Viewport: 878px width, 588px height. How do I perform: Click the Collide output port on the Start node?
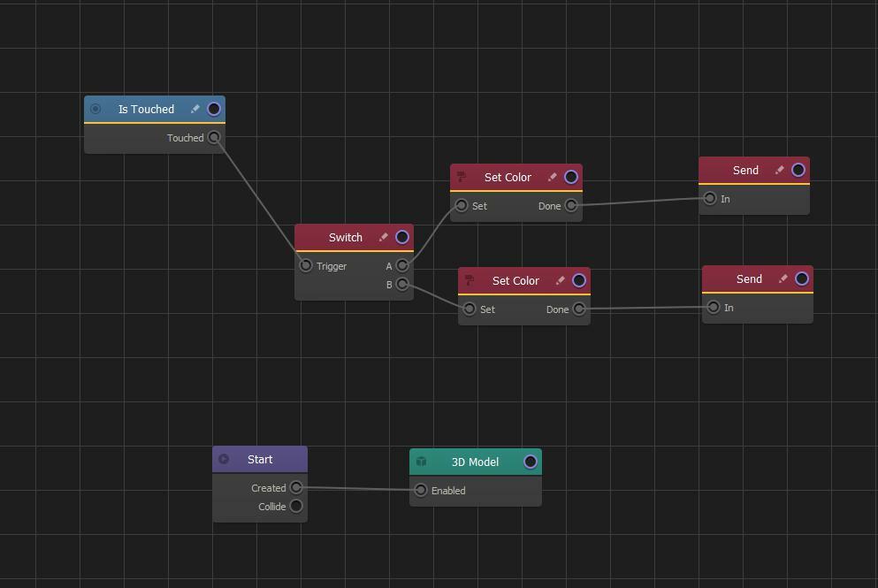[296, 507]
